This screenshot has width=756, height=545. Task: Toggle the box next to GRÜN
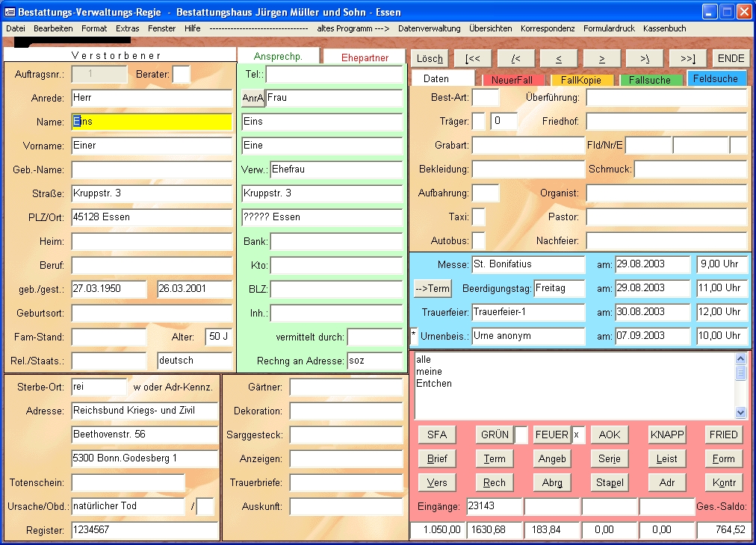521,435
